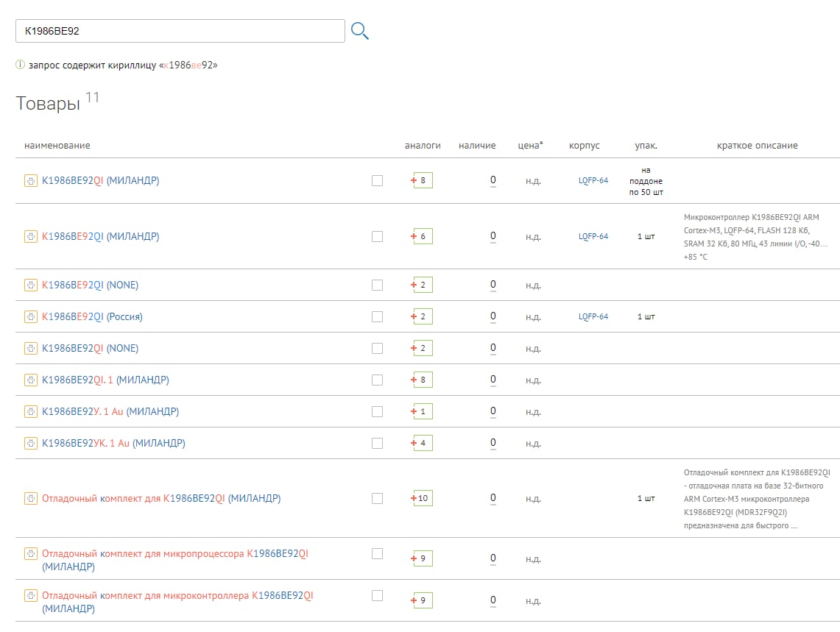
Task: Show the 10 analogs of the debug kit
Action: pos(422,498)
